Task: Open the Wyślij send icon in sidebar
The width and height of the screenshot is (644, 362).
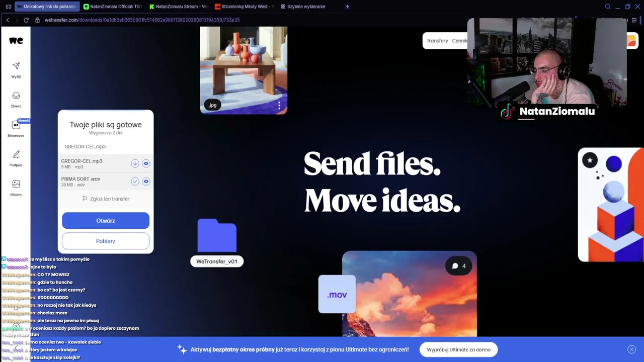Action: click(16, 66)
